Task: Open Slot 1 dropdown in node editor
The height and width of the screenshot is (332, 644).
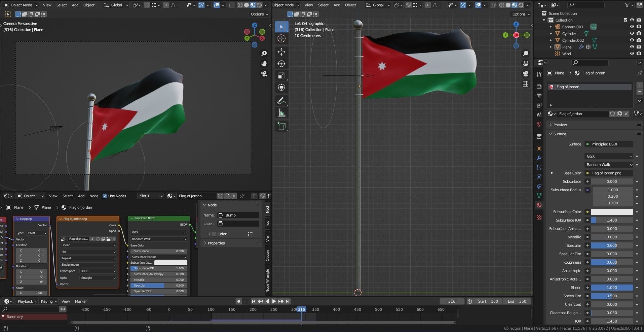Action: [x=151, y=196]
